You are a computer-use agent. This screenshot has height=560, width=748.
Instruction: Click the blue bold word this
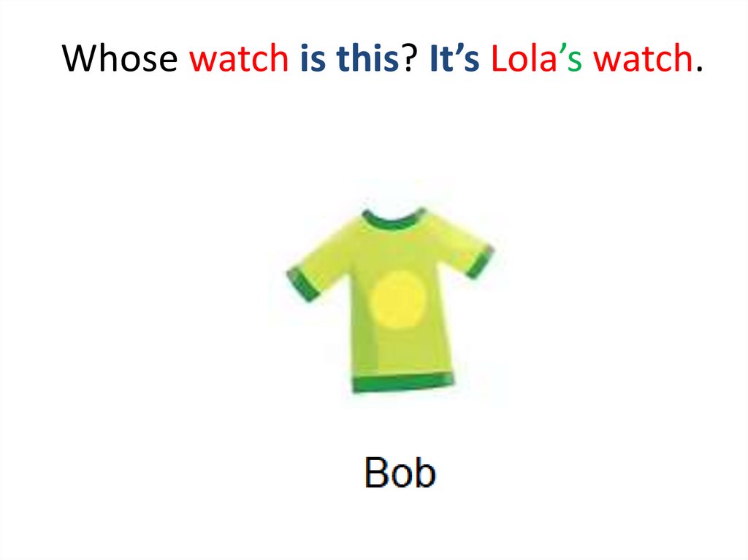pyautogui.click(x=367, y=58)
